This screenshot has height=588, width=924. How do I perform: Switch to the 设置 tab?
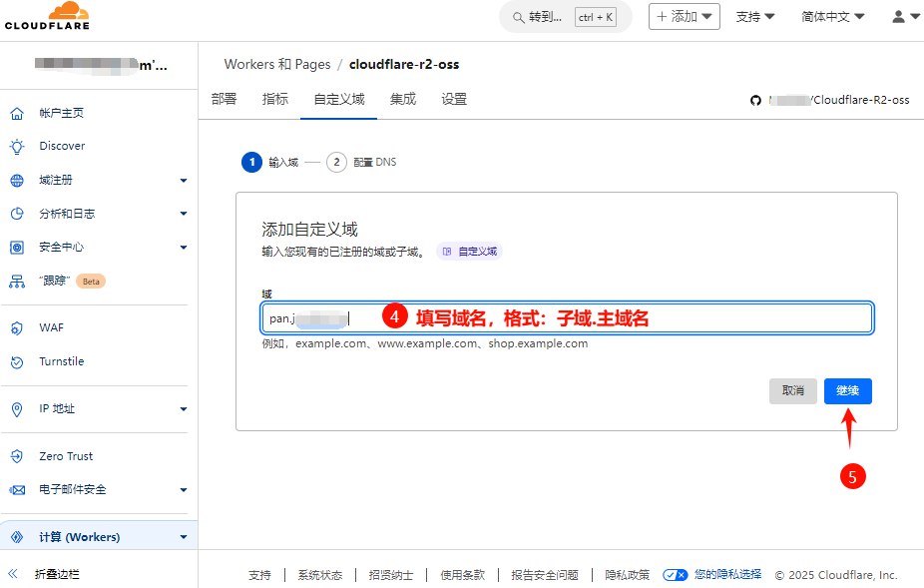454,99
